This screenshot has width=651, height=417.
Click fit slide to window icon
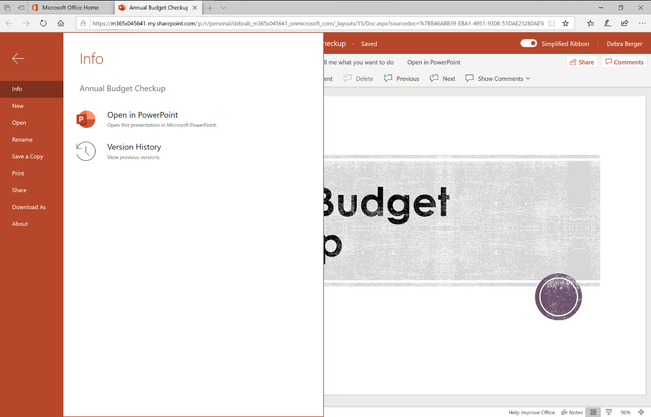[641, 412]
